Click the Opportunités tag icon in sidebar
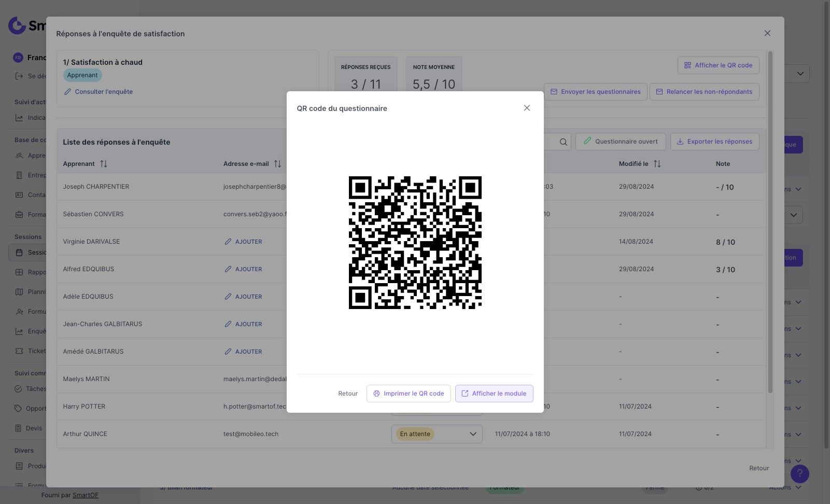 coord(18,409)
